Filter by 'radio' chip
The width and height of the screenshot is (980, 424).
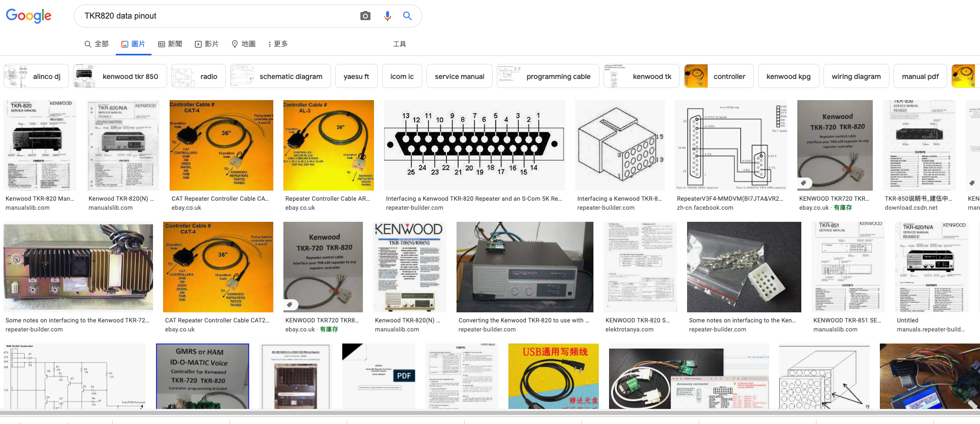pos(198,76)
